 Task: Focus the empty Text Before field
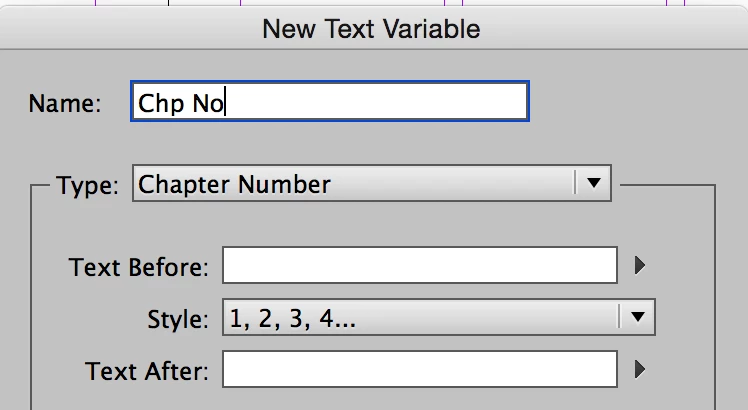pyautogui.click(x=420, y=265)
